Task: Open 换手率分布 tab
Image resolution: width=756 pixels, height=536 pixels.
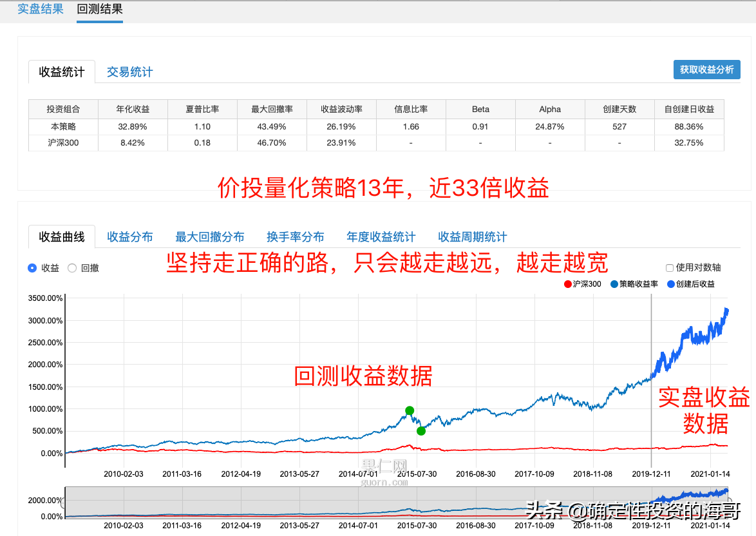Action: pos(296,237)
